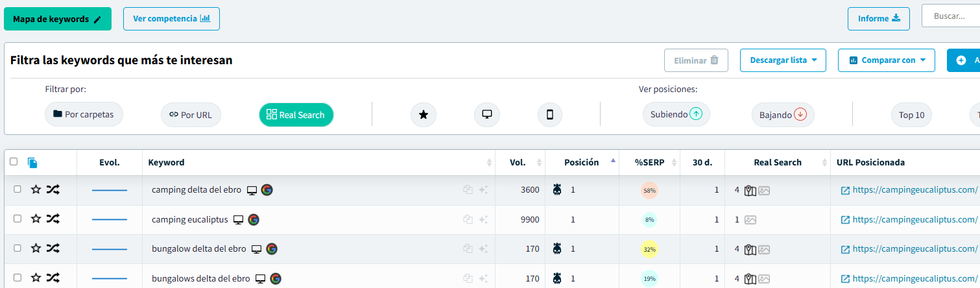
Task: Filter keywords by desktop device icon
Action: click(x=486, y=115)
